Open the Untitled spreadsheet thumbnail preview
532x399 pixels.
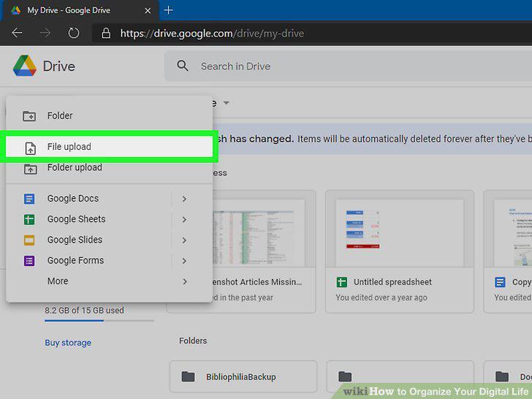[x=400, y=232]
